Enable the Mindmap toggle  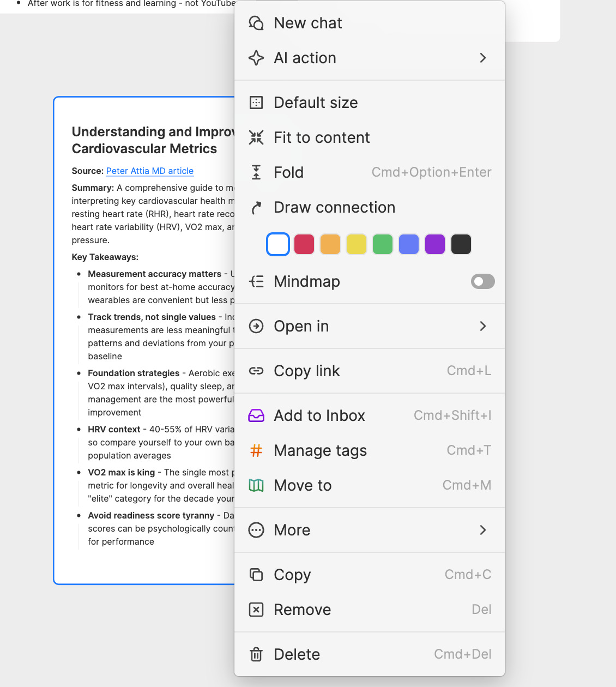(x=482, y=281)
